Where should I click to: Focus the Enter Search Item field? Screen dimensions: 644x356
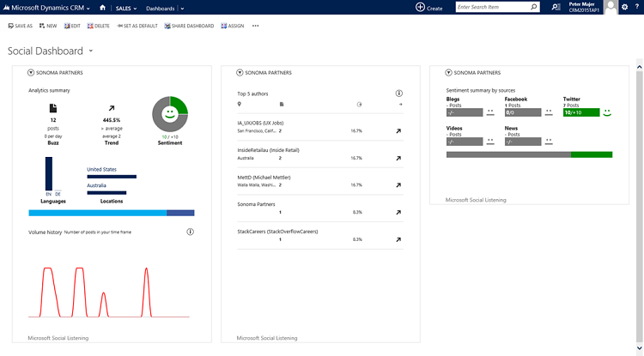point(493,7)
